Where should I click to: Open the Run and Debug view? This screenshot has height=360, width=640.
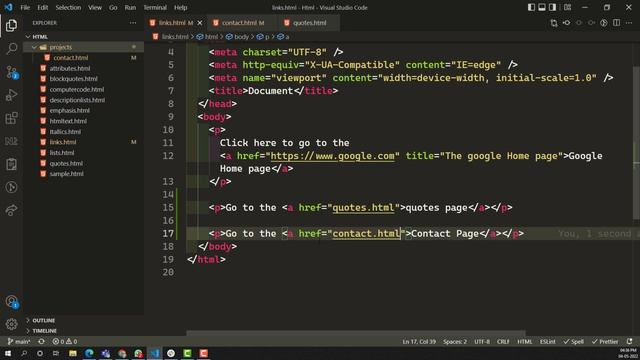pos(11,95)
